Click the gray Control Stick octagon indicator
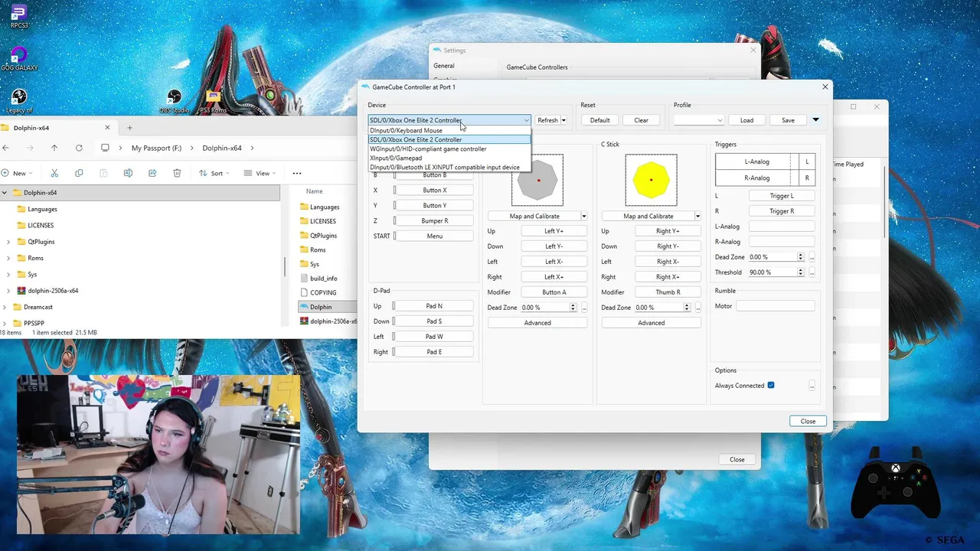Viewport: 980px width, 551px height. (x=537, y=180)
